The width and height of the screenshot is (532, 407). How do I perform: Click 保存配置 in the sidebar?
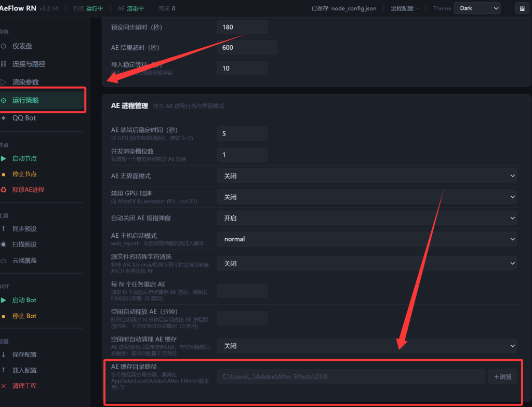click(24, 355)
